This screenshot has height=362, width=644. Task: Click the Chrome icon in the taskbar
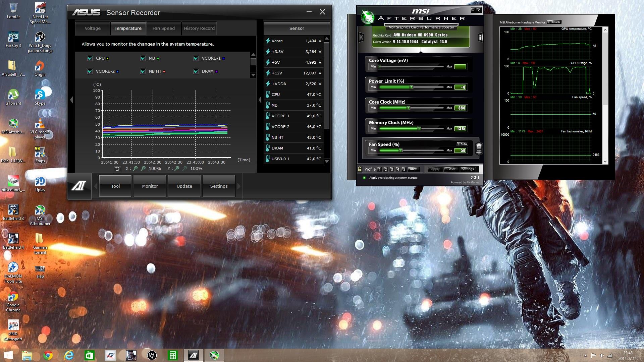click(x=48, y=355)
